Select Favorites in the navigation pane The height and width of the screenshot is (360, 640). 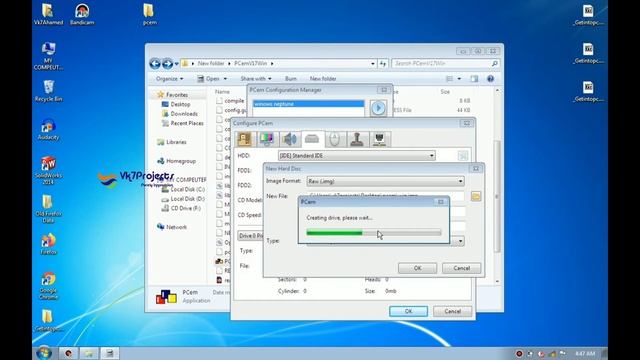point(177,95)
